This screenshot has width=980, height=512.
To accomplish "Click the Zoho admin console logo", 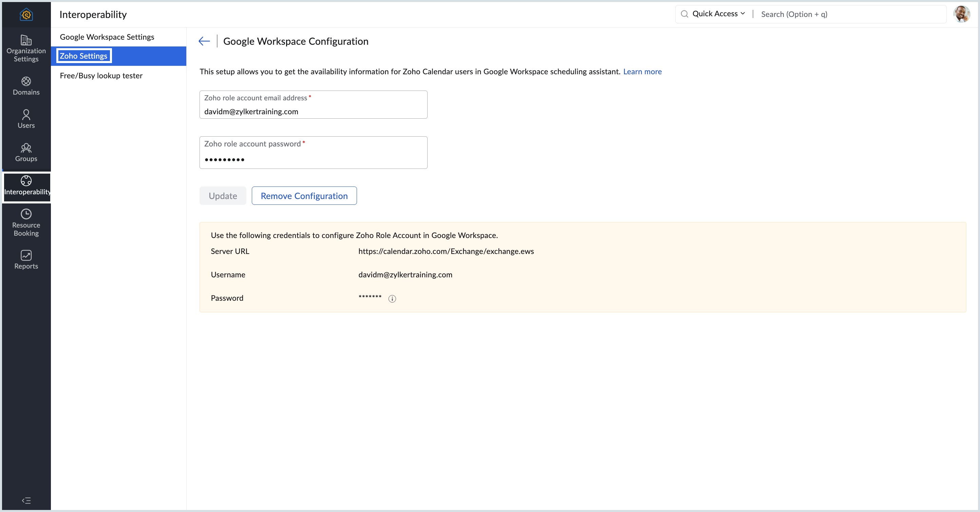I will (26, 15).
